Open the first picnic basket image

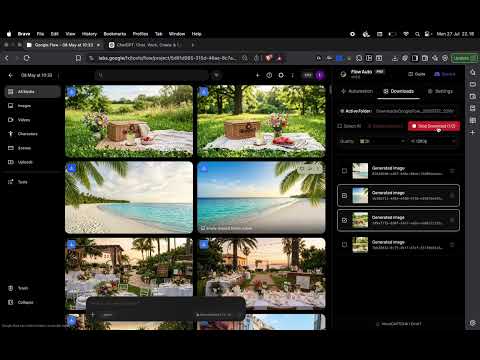point(129,121)
